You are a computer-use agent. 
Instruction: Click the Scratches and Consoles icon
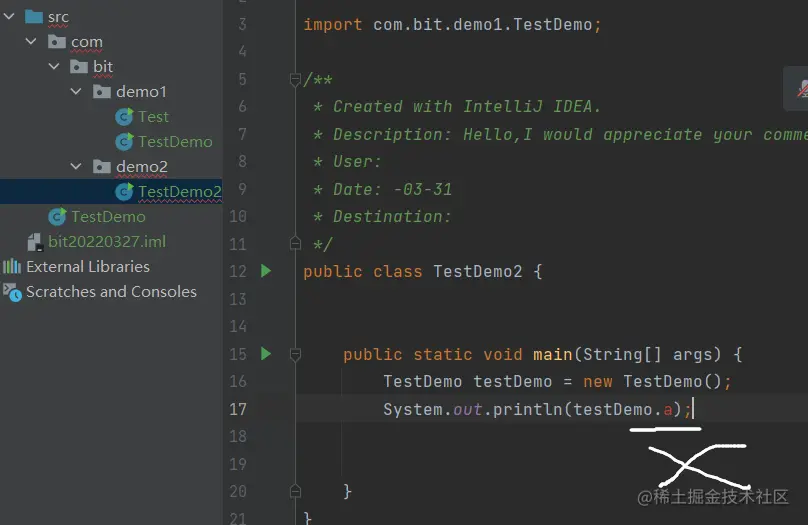pyautogui.click(x=12, y=292)
